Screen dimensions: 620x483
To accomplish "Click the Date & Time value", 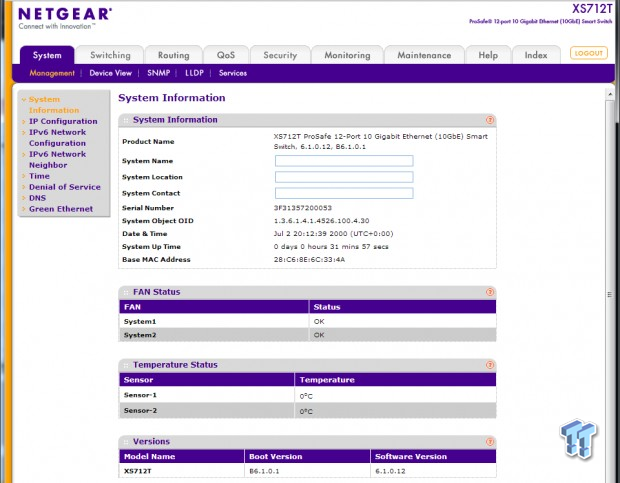I will point(333,234).
